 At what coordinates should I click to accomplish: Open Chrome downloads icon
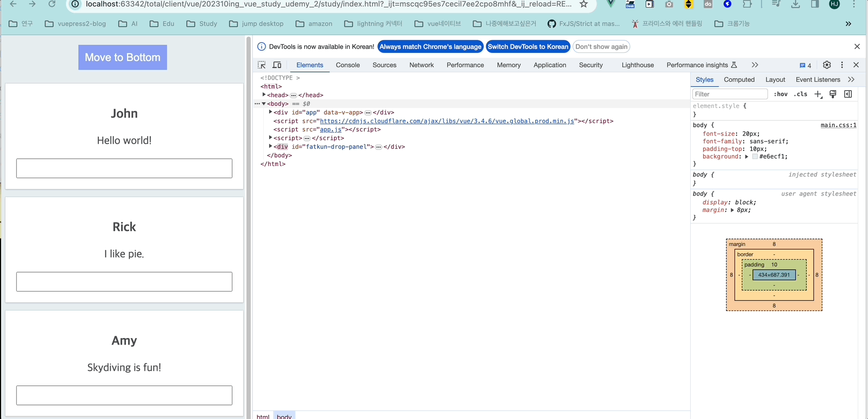click(796, 4)
